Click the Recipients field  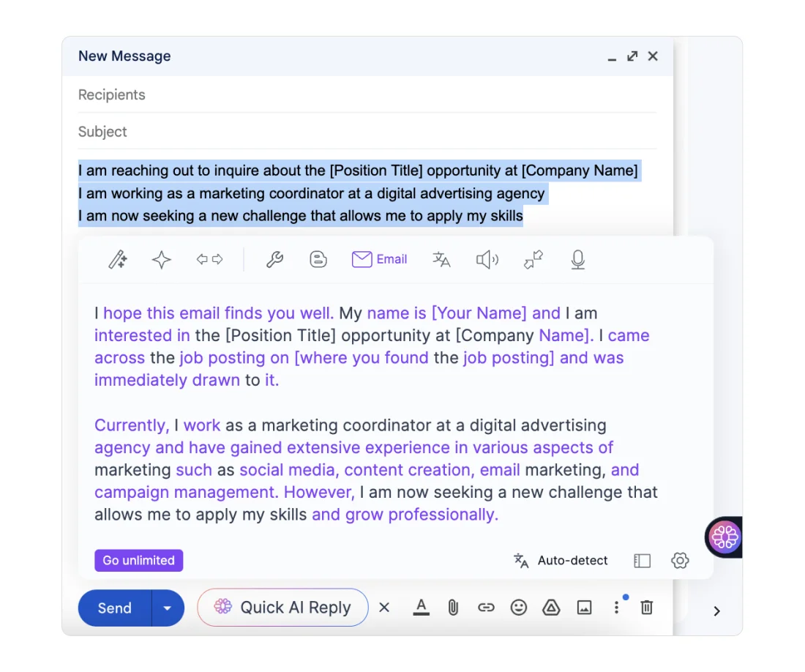click(x=367, y=94)
